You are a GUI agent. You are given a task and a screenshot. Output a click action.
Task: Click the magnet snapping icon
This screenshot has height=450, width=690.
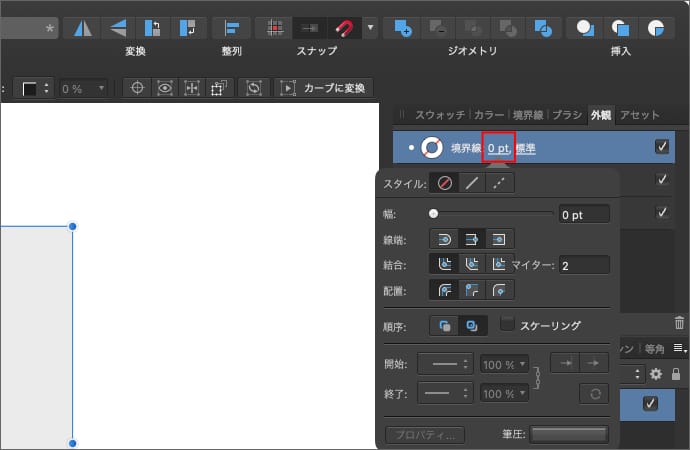pyautogui.click(x=344, y=27)
